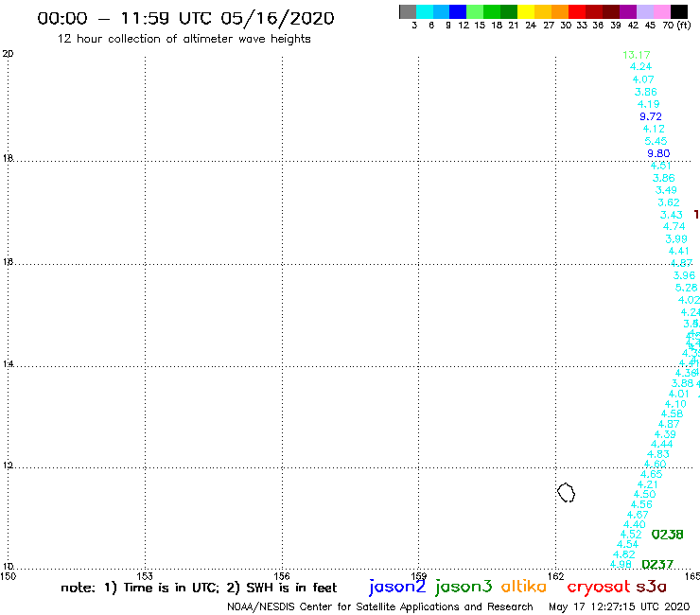Click the wave height value 4.54
The height and width of the screenshot is (615, 700).
pyautogui.click(x=628, y=544)
